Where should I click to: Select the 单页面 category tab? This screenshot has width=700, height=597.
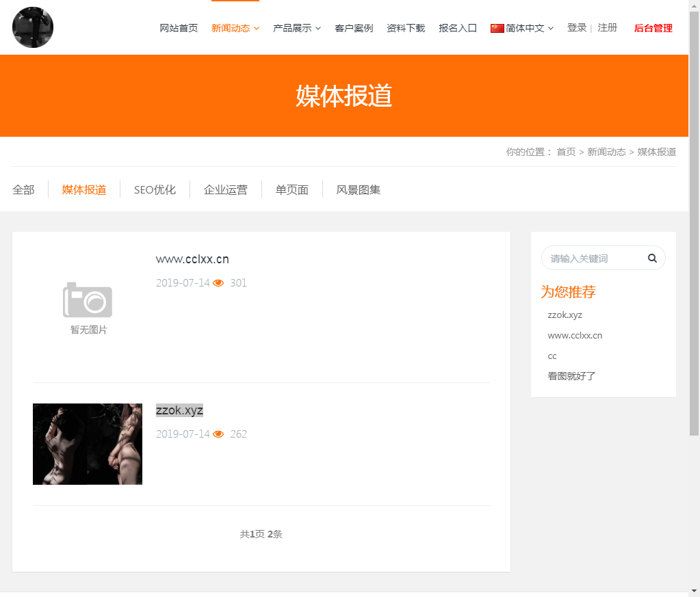[292, 189]
